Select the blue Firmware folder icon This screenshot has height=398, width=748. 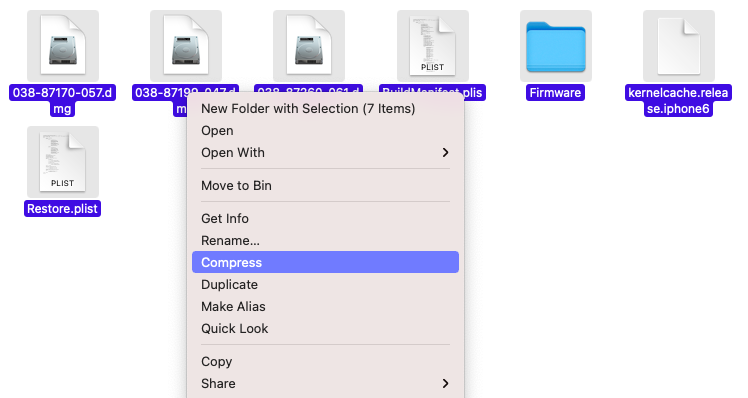click(x=556, y=46)
